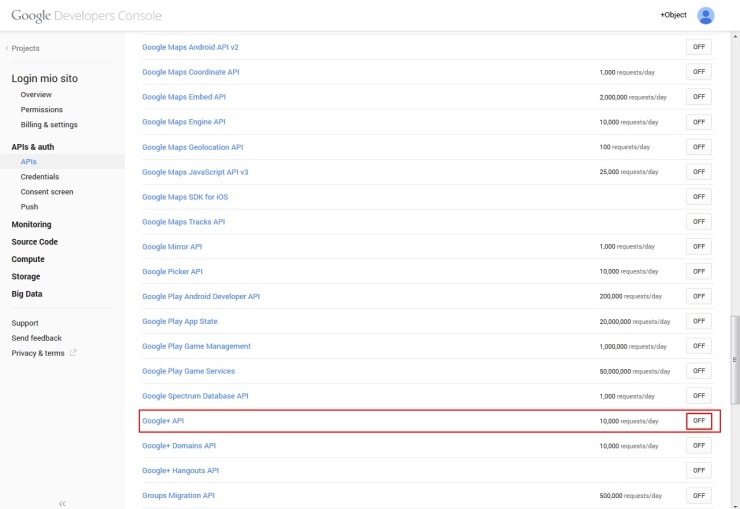
Task: Click the +Object profile link
Action: pos(673,15)
